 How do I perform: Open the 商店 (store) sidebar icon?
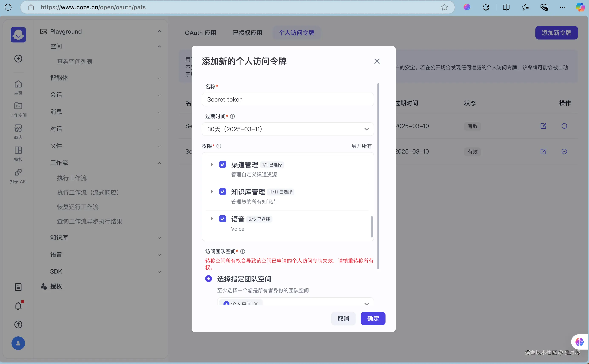click(18, 128)
